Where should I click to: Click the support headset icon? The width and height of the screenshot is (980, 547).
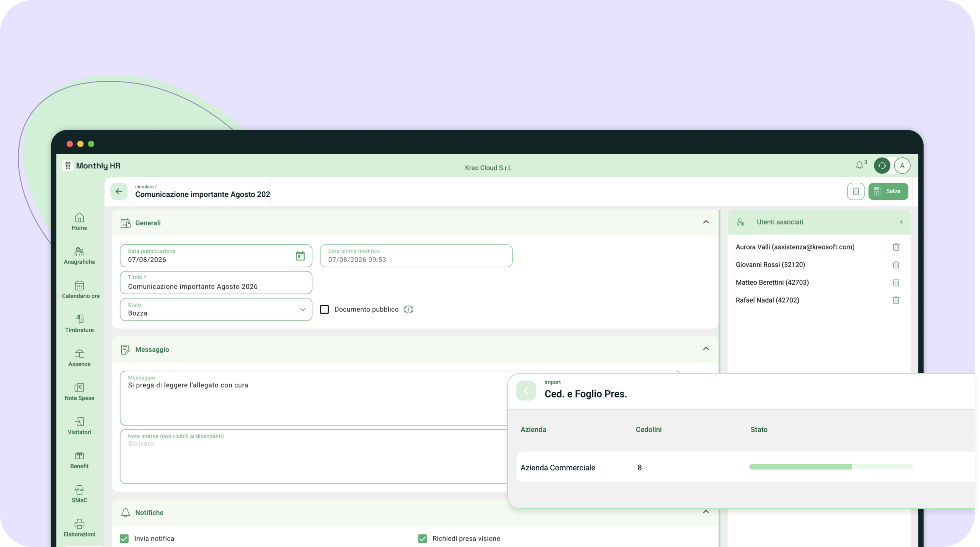pos(882,166)
